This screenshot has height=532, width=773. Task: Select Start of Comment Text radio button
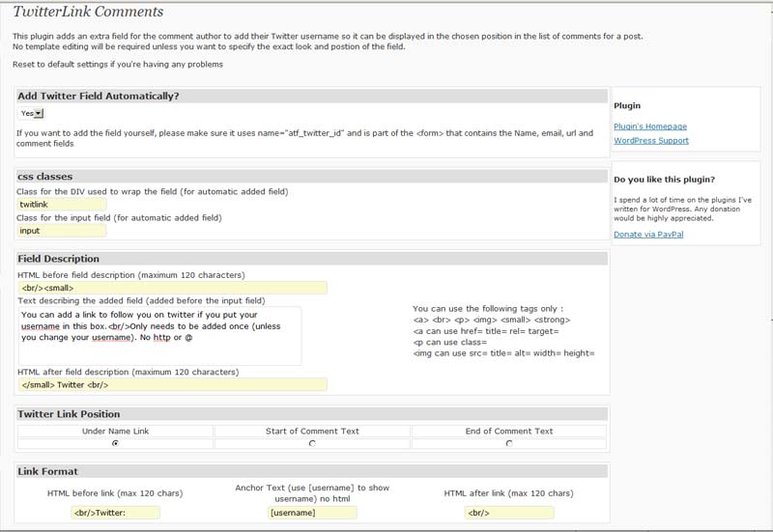[311, 443]
